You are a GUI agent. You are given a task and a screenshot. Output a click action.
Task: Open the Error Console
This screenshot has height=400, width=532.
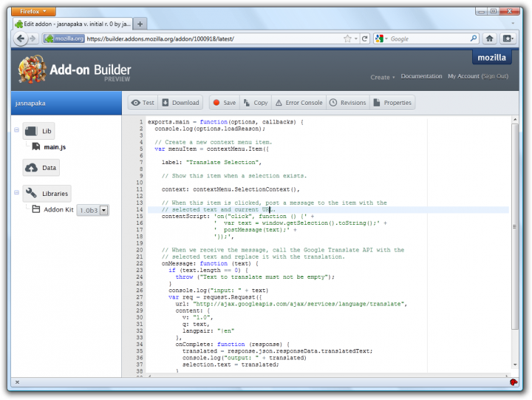(x=299, y=103)
